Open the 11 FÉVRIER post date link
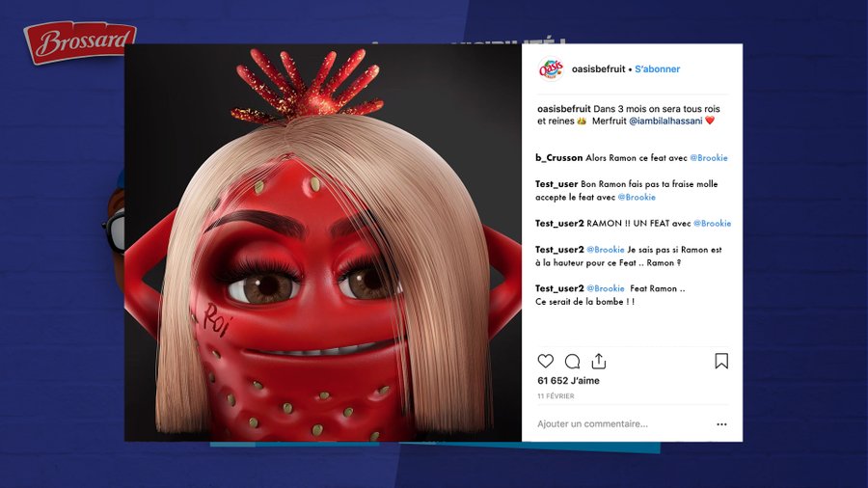Viewport: 868px width, 488px height. click(x=556, y=396)
